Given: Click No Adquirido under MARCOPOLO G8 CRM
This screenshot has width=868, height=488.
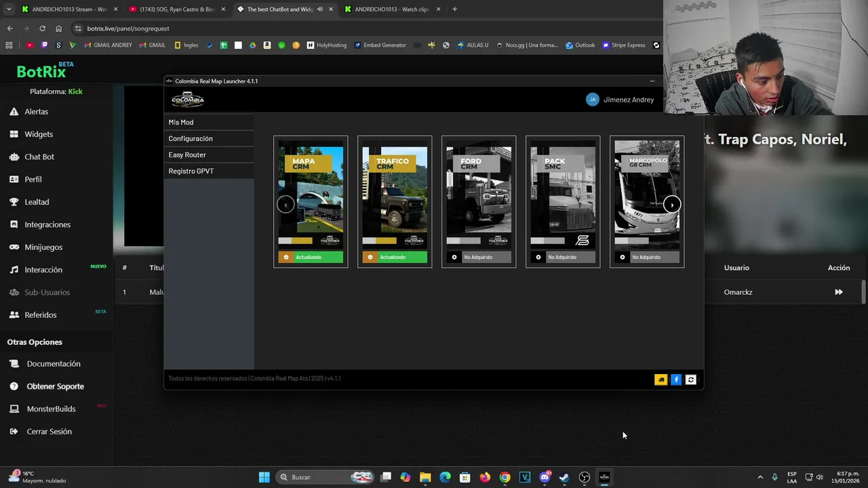Looking at the screenshot, I should tap(647, 258).
